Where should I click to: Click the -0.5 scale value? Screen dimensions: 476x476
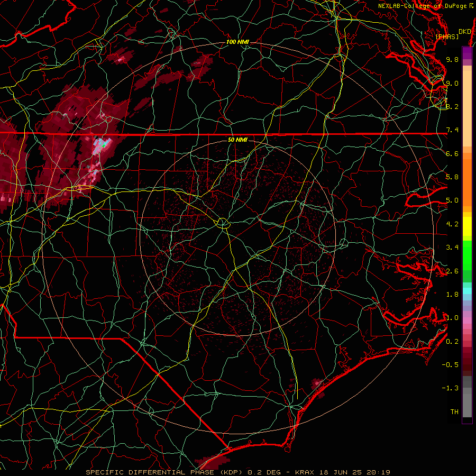450,365
